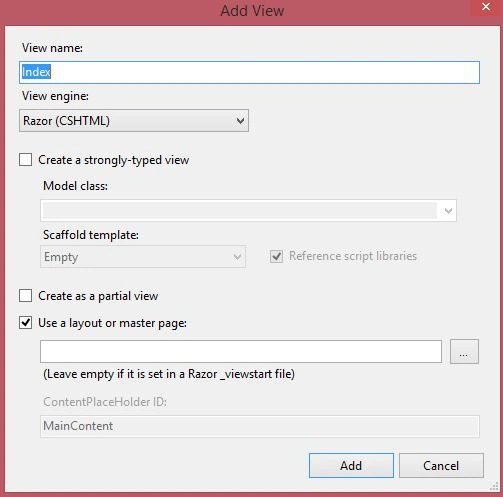The width and height of the screenshot is (503, 497).
Task: Click the ContentPlaceHolder ID field
Action: point(260,426)
